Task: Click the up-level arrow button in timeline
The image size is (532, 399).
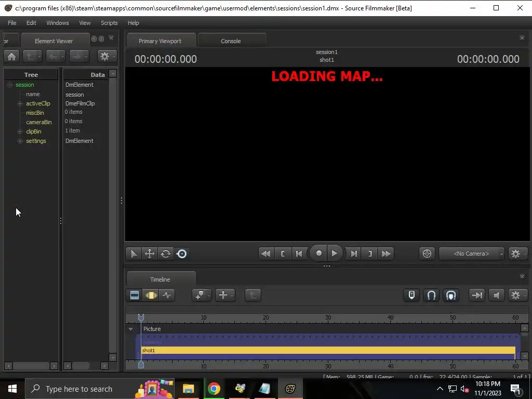Action: tap(253, 295)
